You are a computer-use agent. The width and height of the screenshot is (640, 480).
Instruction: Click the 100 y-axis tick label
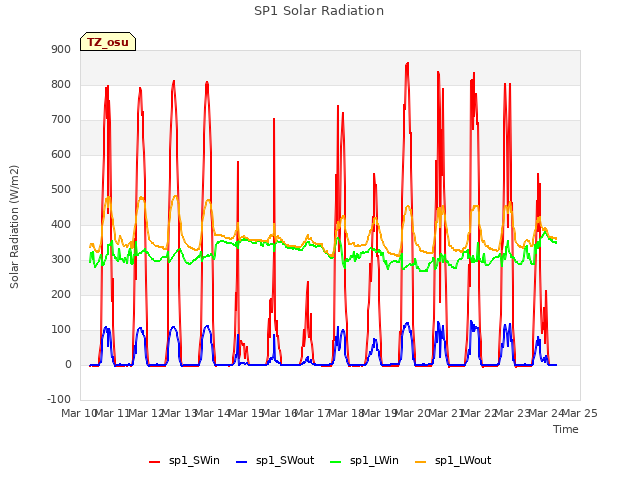(x=61, y=330)
